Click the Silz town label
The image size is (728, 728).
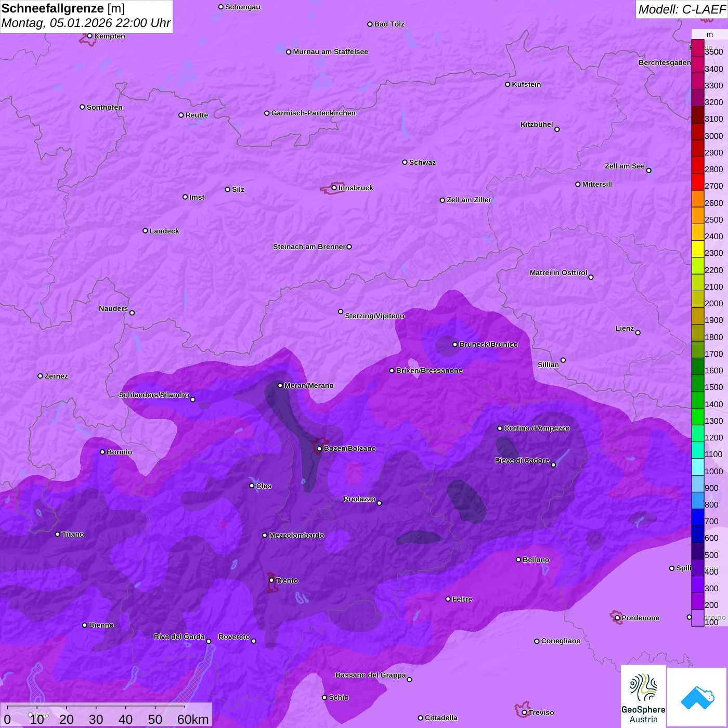[238, 189]
